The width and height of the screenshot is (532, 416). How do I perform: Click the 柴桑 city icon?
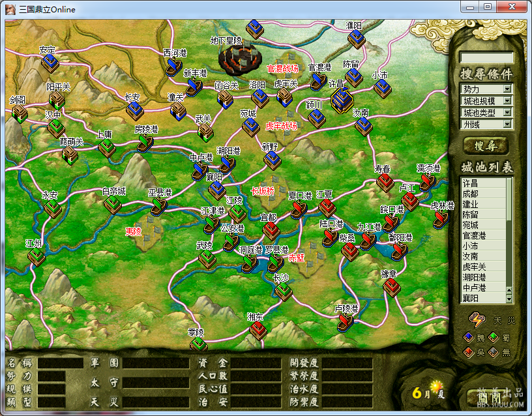(x=350, y=252)
